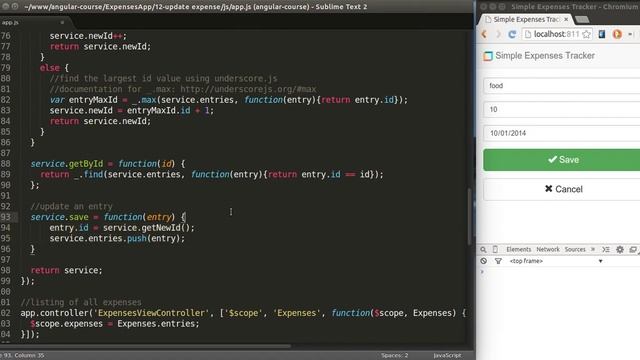
Task: Click the return service; line
Action: [x=67, y=271]
